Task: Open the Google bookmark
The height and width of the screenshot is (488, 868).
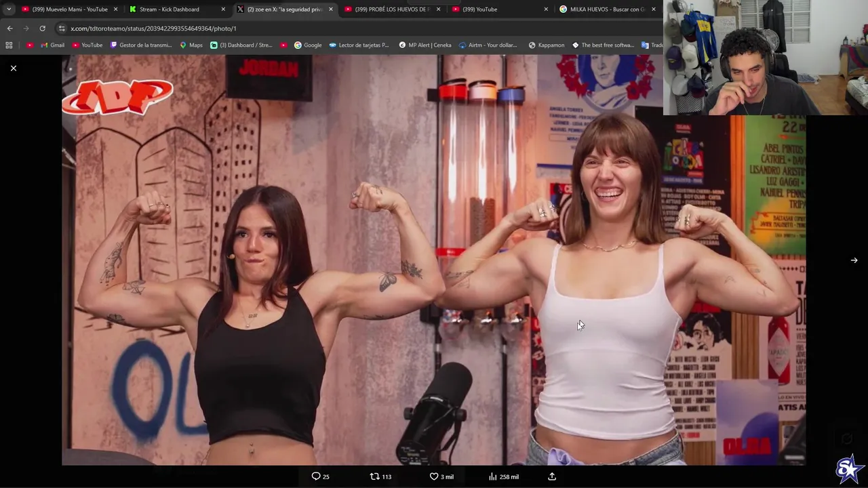Action: click(x=308, y=45)
